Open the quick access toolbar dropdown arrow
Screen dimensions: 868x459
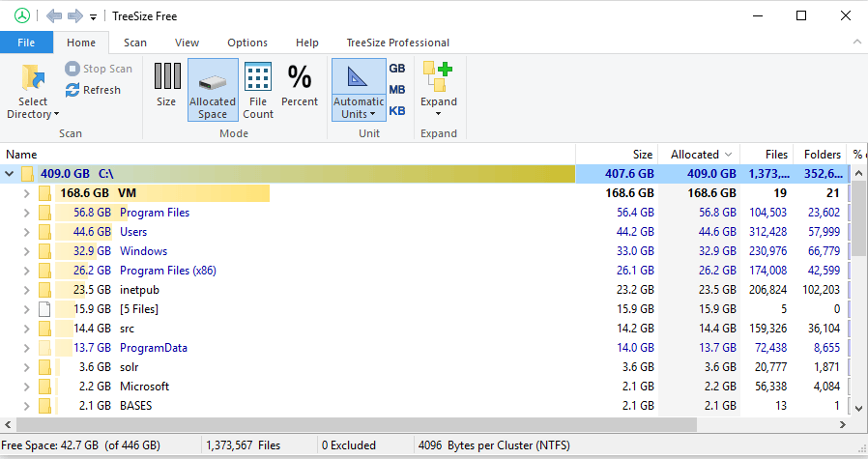(93, 17)
